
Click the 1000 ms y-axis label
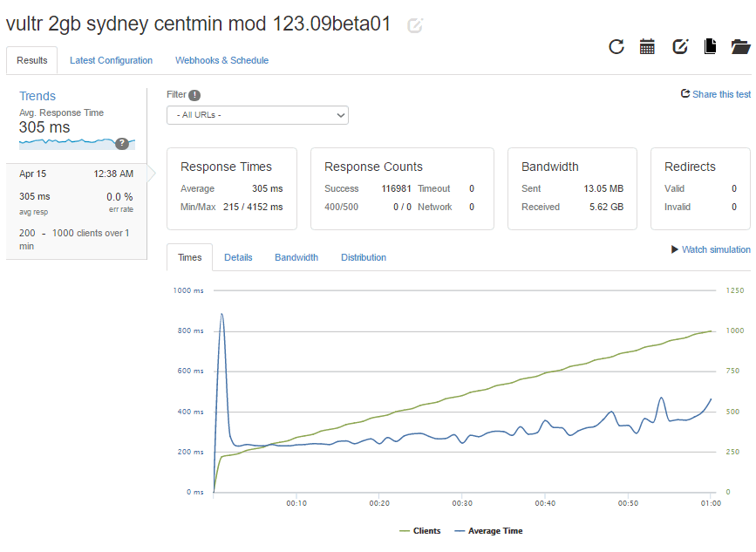click(188, 290)
